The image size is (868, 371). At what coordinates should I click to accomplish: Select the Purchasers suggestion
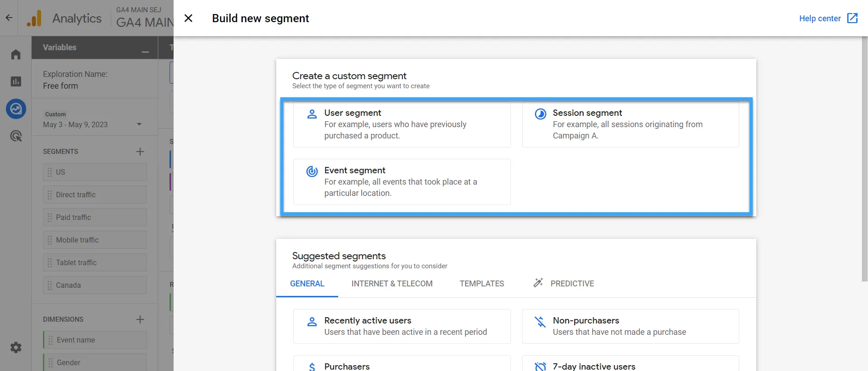point(402,363)
